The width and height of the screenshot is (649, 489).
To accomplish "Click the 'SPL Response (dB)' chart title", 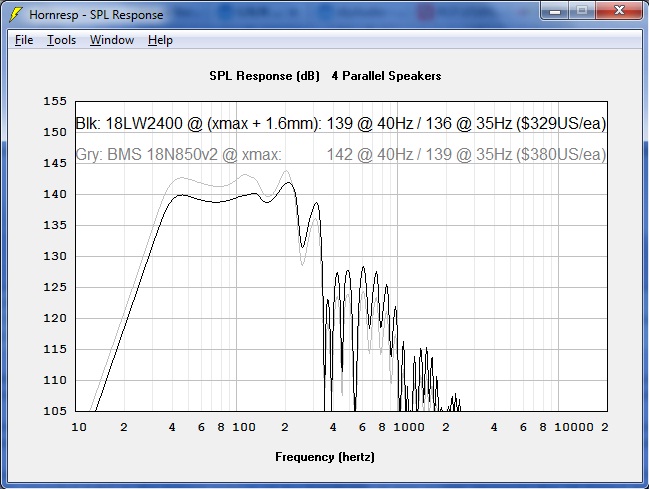I will coord(264,76).
